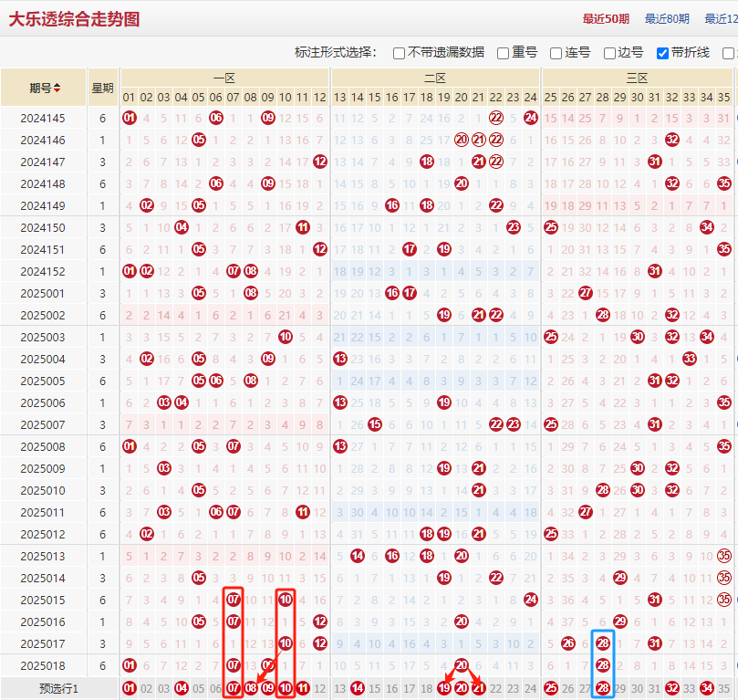Tick the 边号 checkbox
Viewport: 738px width, 700px height.
point(610,53)
